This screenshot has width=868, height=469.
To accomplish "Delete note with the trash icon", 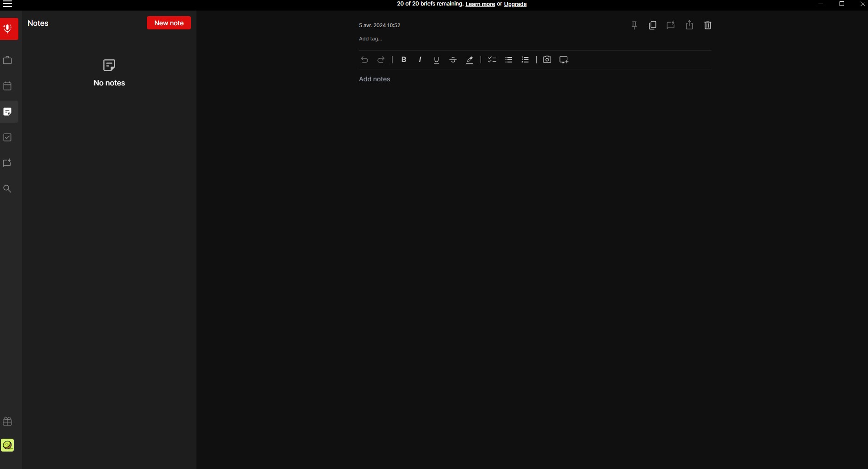I will tap(708, 25).
